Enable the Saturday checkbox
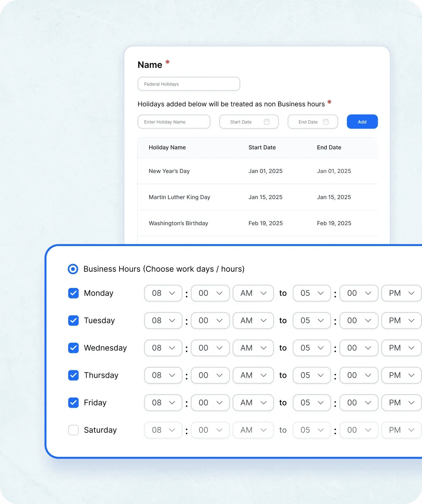Viewport: 422px width, 504px height. pyautogui.click(x=73, y=430)
